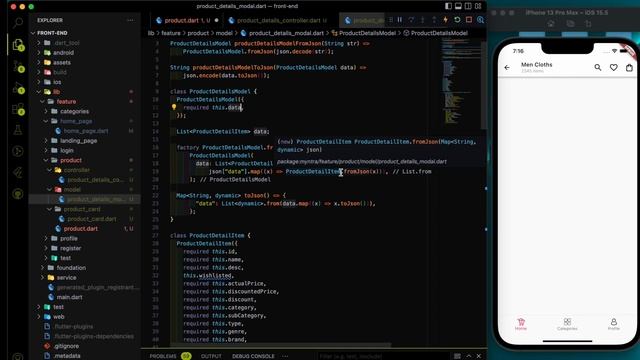Click the editor minimap

(460, 82)
